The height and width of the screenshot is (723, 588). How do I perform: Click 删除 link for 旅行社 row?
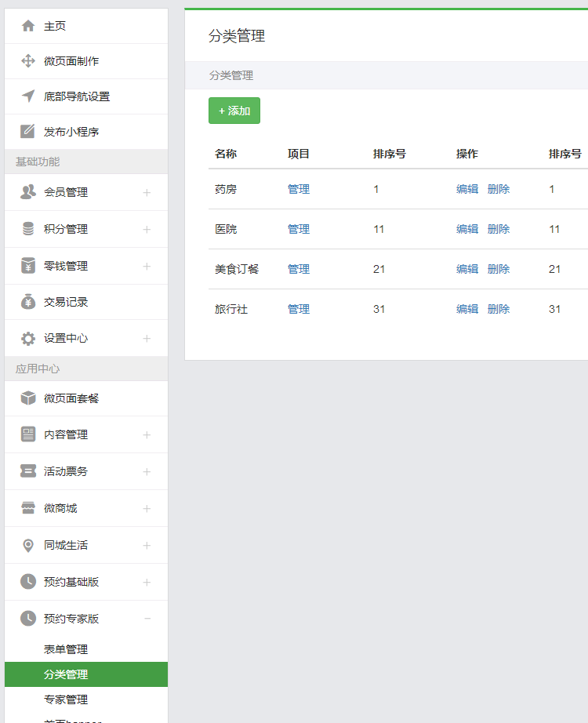pyautogui.click(x=499, y=309)
